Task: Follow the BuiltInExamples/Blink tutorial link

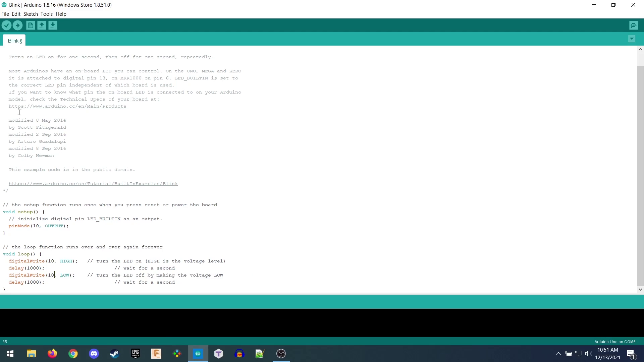Action: tap(93, 184)
